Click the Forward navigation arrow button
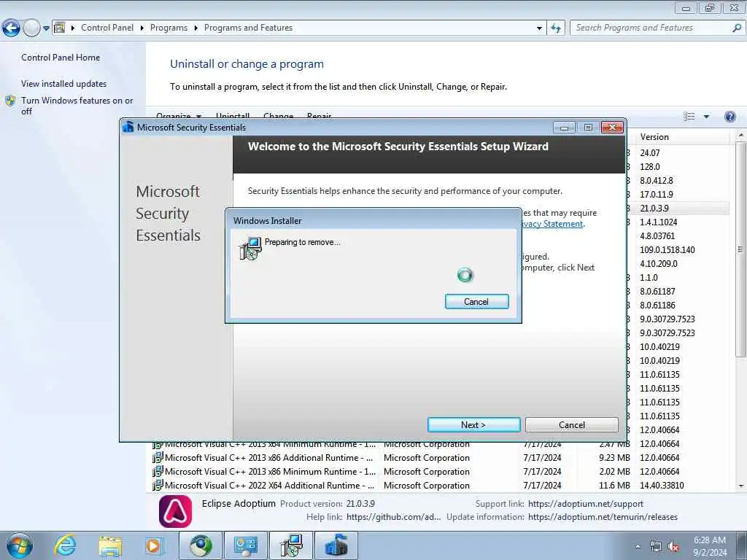747x560 pixels. (31, 28)
